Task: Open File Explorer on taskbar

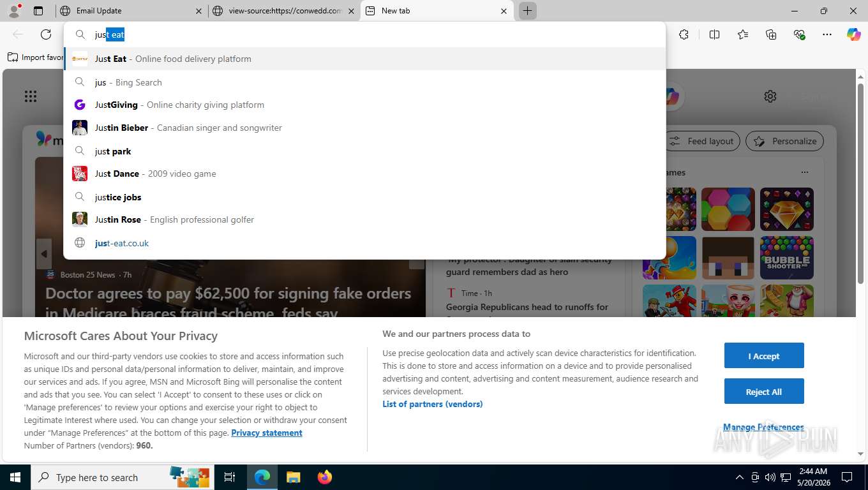Action: 293,477
